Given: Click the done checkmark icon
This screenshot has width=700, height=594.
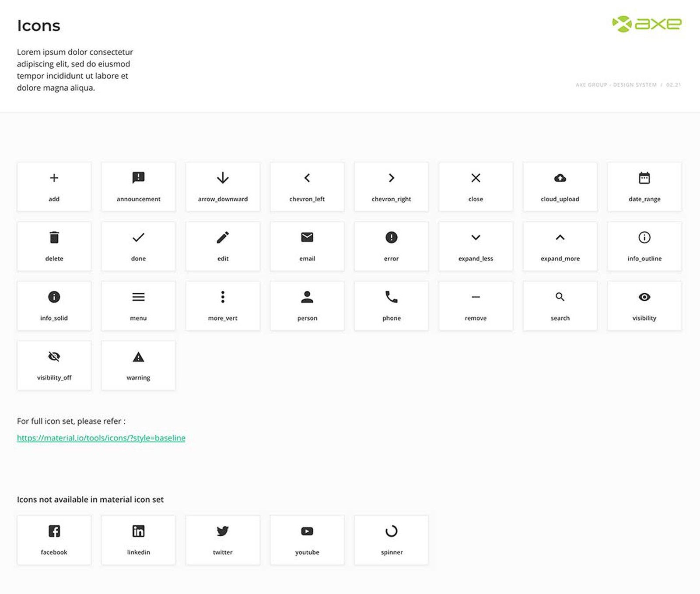Looking at the screenshot, I should (x=138, y=237).
